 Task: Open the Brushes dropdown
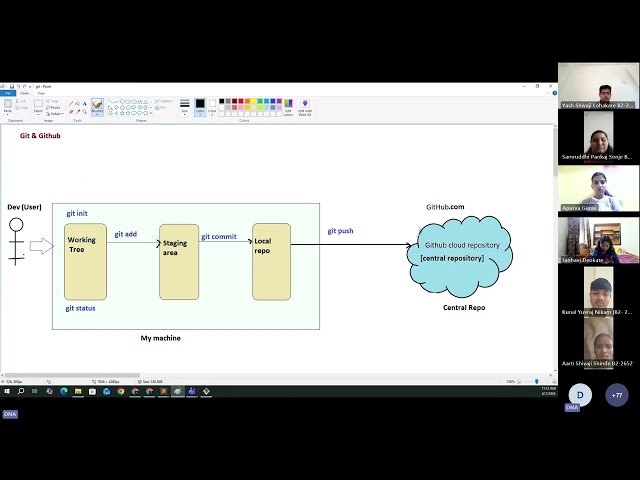[x=97, y=113]
